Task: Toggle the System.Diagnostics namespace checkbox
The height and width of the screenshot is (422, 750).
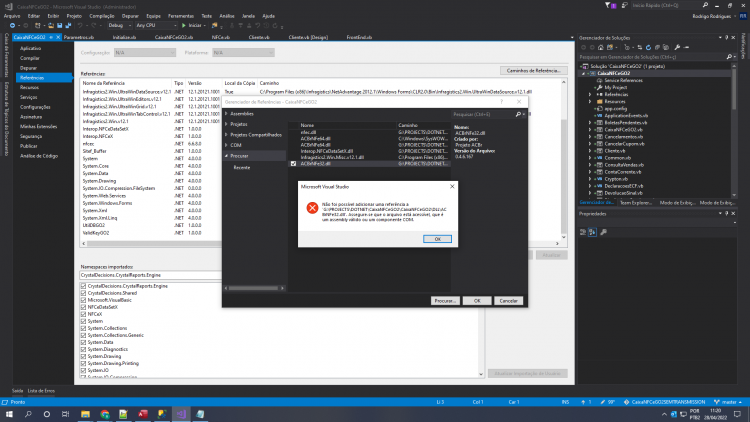Action: coord(84,349)
